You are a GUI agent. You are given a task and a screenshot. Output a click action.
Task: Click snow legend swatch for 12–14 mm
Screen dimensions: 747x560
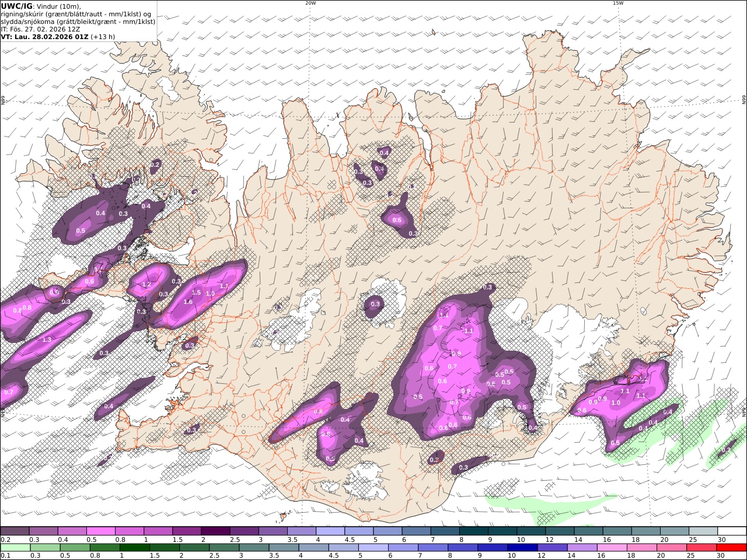pyautogui.click(x=558, y=531)
